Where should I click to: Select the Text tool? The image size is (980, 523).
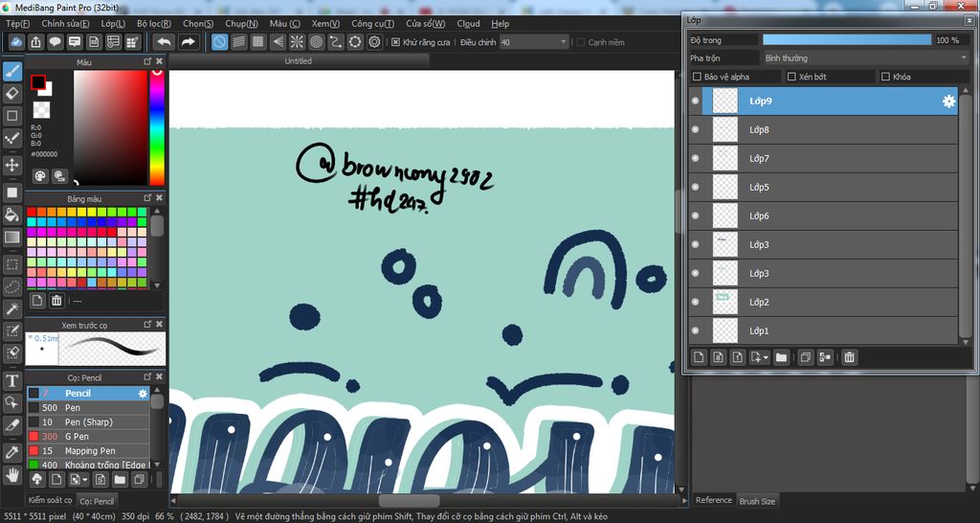[x=11, y=380]
